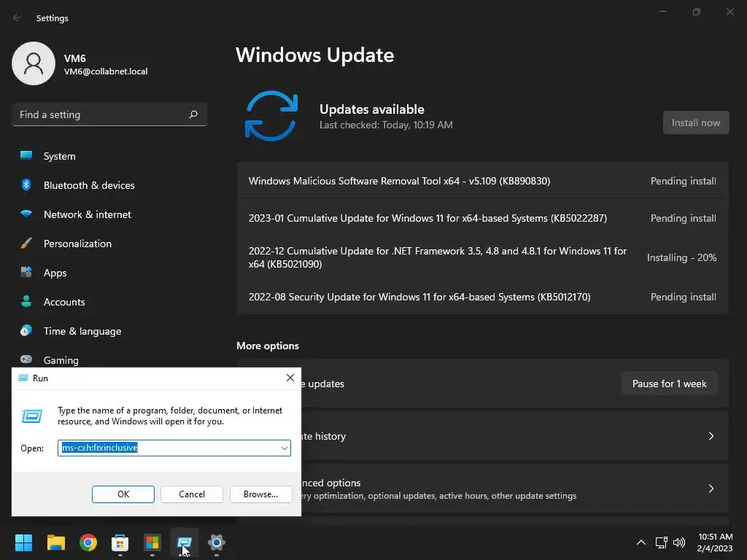Screen dimensions: 747x560
Task: Click the VM6@collabnet.local account name
Action: [x=106, y=71]
